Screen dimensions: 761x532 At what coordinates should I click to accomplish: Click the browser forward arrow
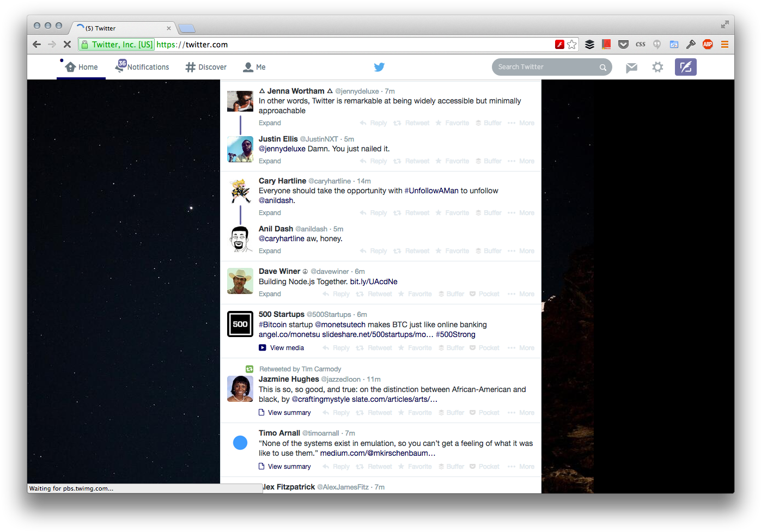click(52, 45)
